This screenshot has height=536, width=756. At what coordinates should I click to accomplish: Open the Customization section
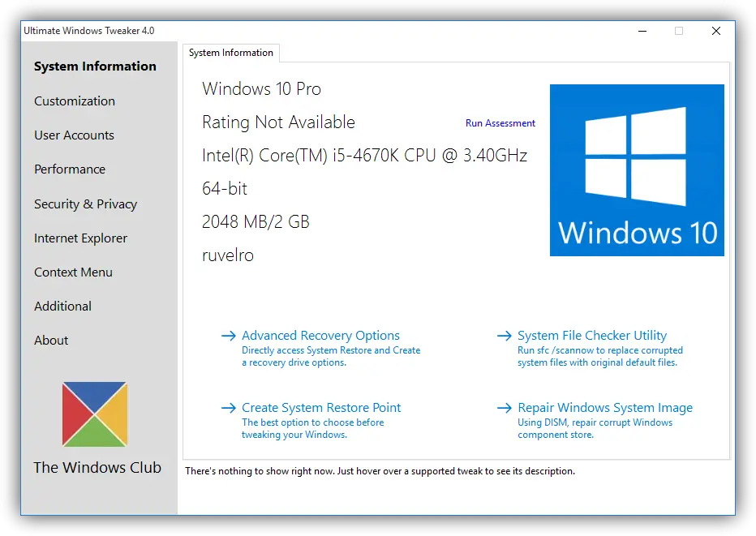[75, 101]
